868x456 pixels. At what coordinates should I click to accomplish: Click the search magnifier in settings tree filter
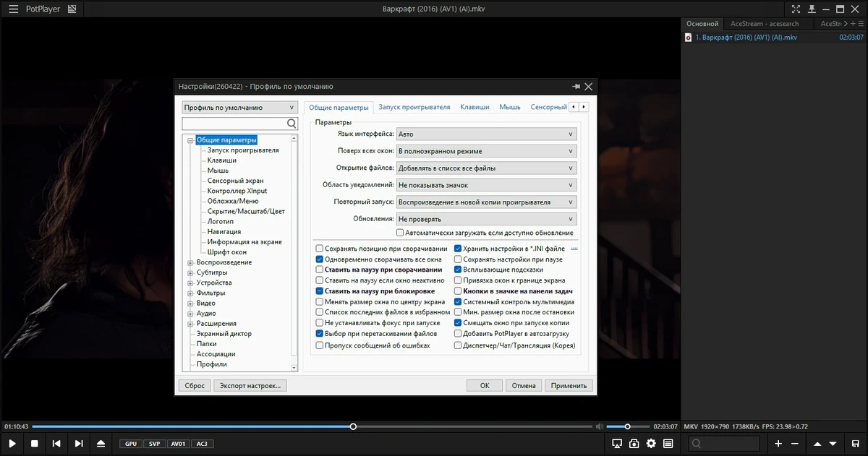(292, 124)
